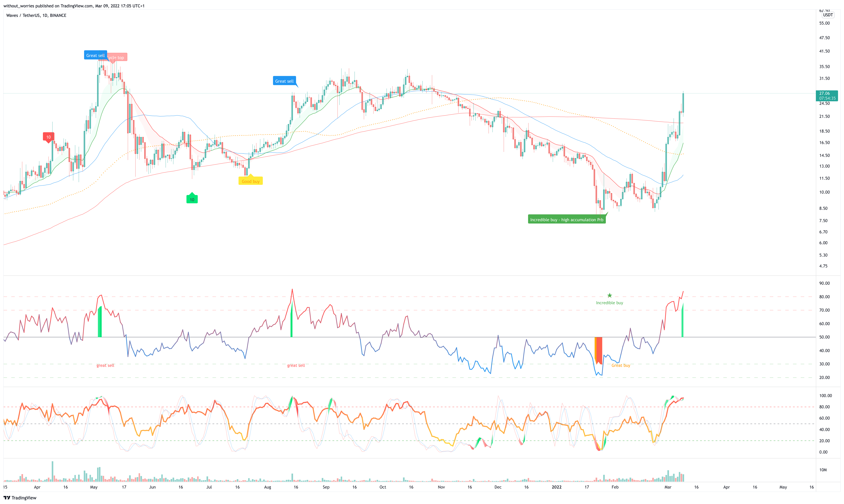
Task: Click the 10.00 price axis value
Action: click(824, 192)
